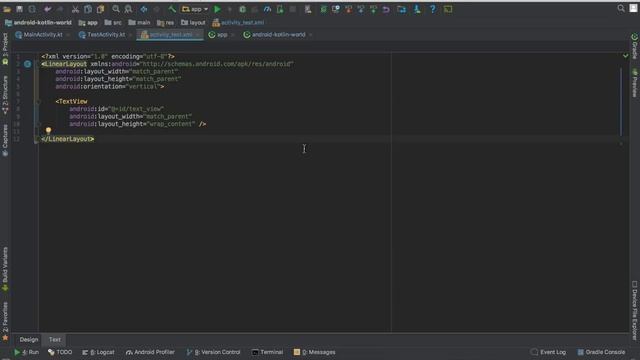Revert changes with purple arrow icon

point(386,9)
